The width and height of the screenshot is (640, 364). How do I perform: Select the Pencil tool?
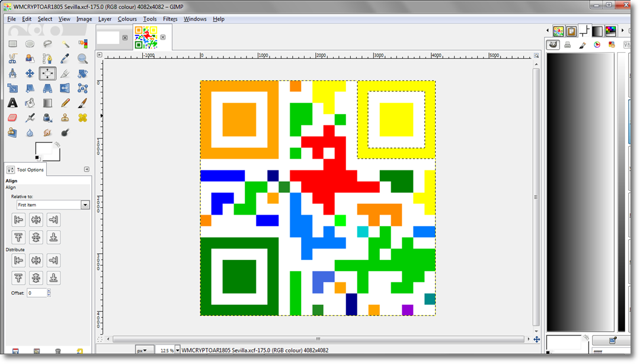(65, 103)
